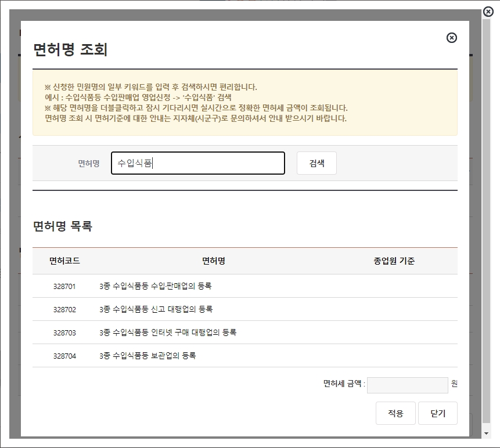This screenshot has width=500, height=448.
Task: Click the 면허코드 column header
Action: coord(64,261)
